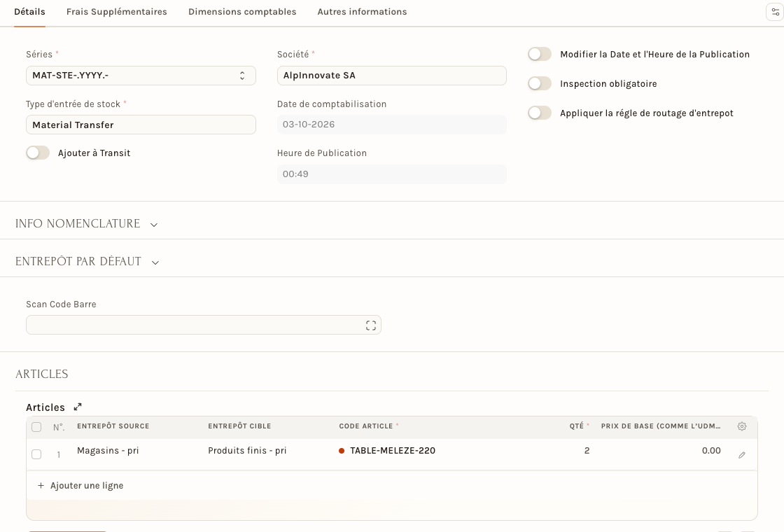
Task: Expand the Entrepôt par Défaut section
Action: 87,262
